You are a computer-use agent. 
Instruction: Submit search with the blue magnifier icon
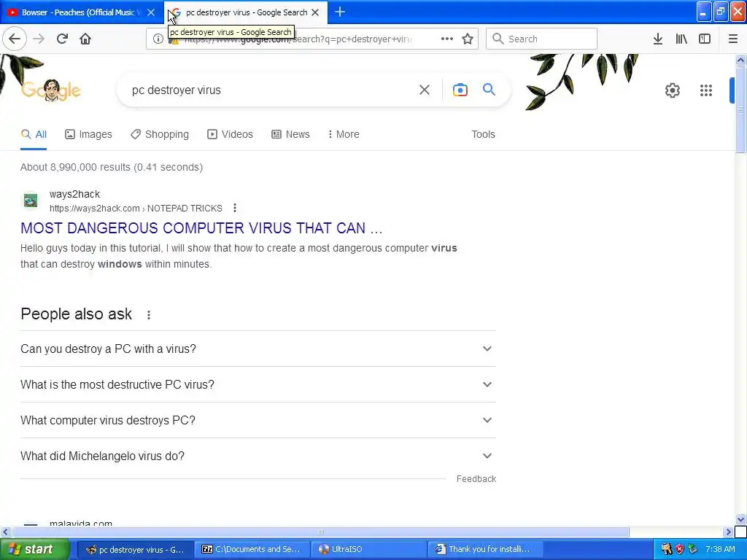pyautogui.click(x=489, y=89)
